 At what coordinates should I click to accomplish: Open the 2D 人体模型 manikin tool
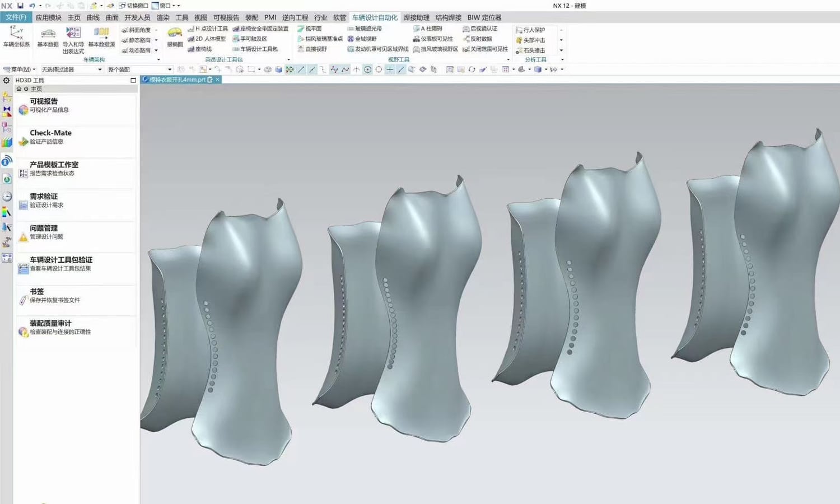tap(207, 39)
